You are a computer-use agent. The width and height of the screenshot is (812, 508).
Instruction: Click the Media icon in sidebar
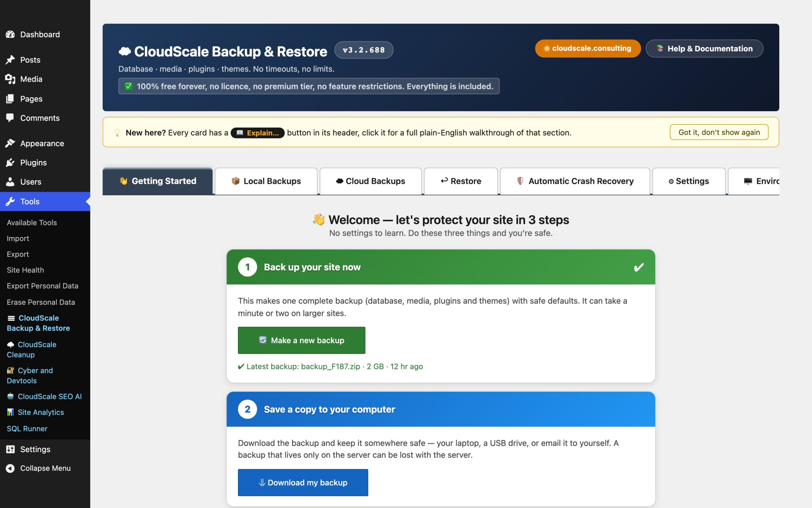point(10,79)
